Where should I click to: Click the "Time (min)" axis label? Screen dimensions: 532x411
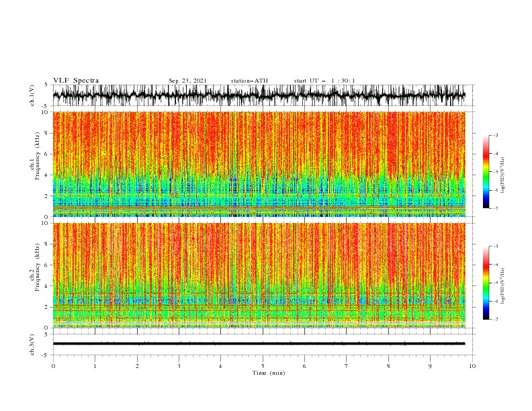click(x=269, y=373)
